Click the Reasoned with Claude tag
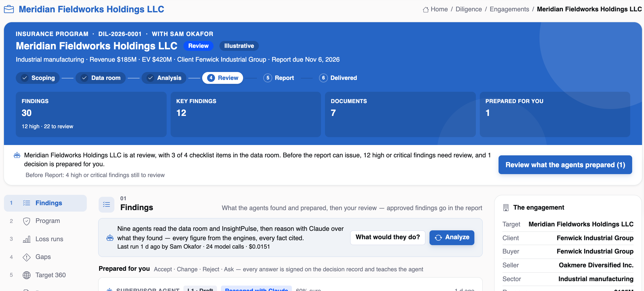 [256, 289]
